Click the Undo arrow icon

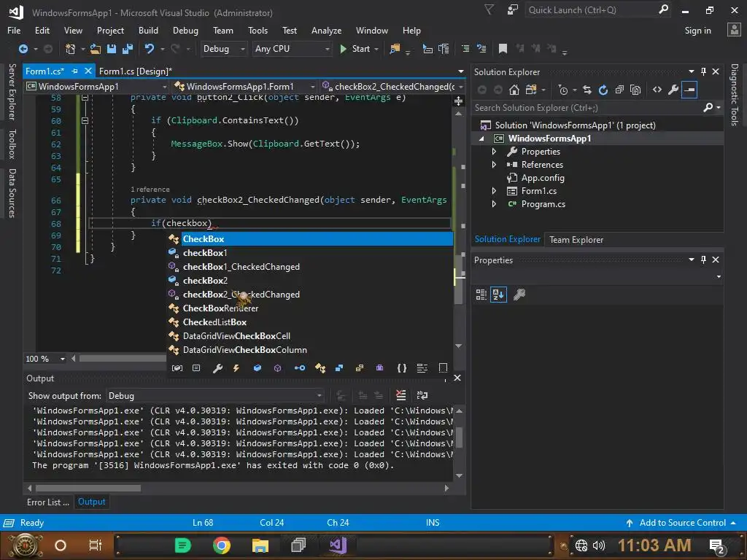pos(149,49)
